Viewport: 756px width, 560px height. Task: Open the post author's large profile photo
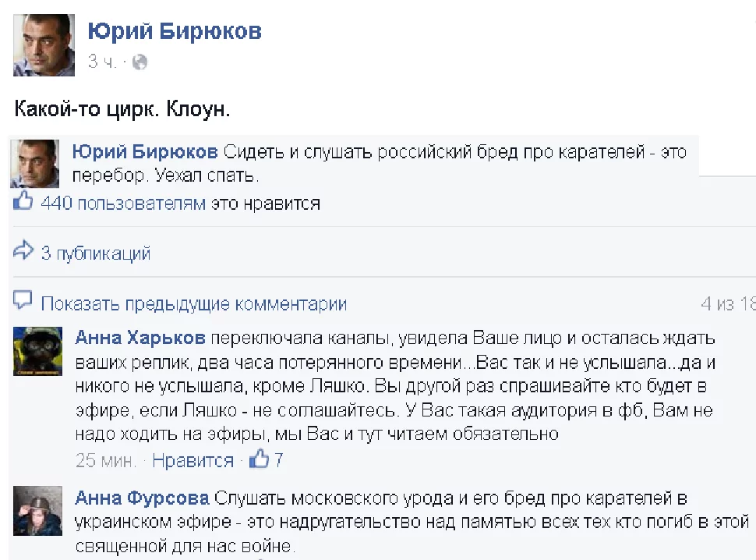[x=44, y=44]
